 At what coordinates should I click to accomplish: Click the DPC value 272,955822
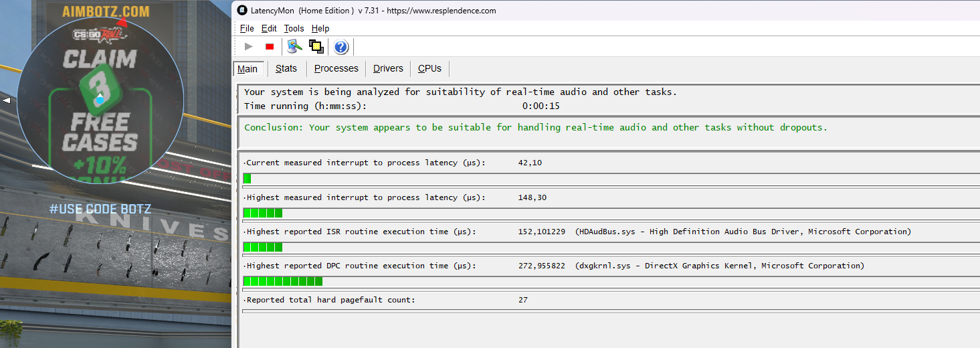pos(542,266)
